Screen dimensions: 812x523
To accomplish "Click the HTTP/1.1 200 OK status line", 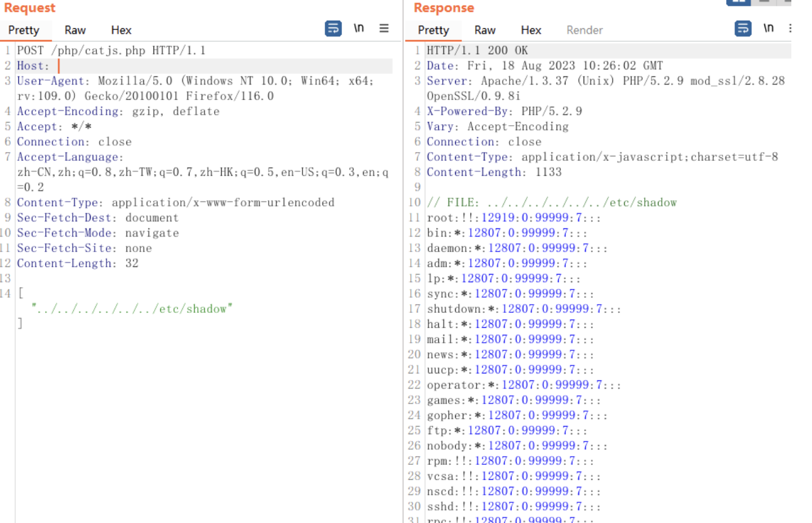I will pos(477,51).
